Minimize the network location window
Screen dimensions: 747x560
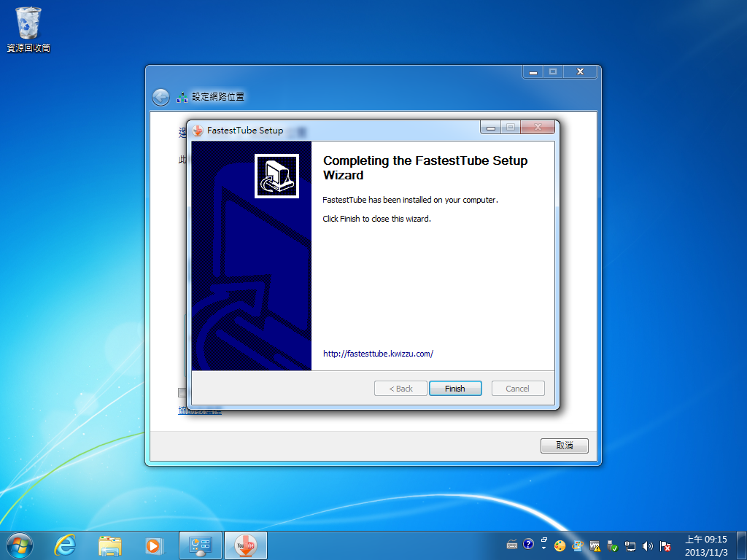tap(533, 72)
